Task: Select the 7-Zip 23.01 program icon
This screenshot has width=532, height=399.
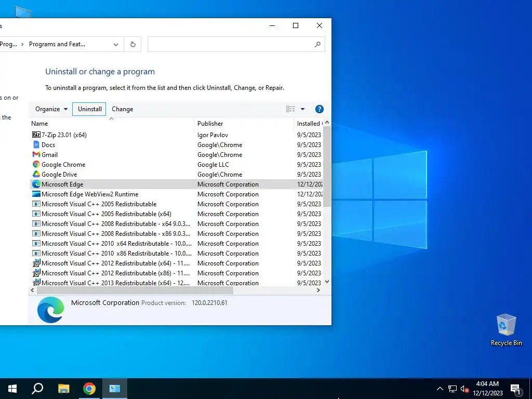Action: [36, 135]
